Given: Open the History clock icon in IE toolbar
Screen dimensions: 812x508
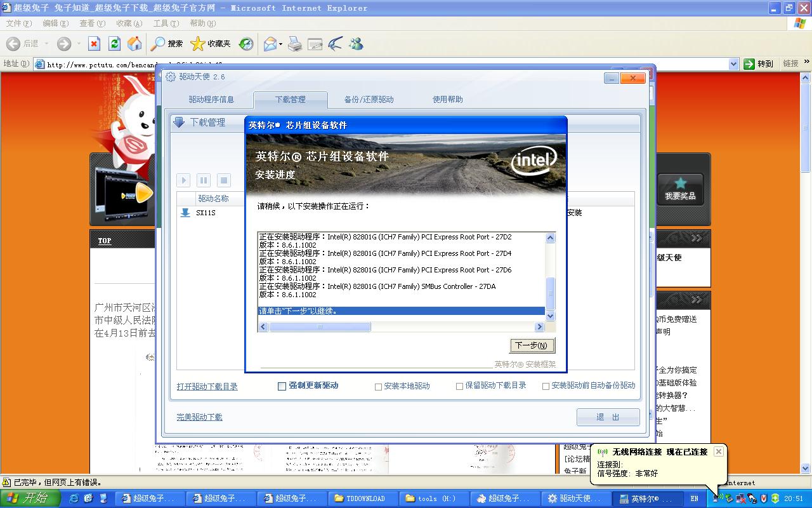Looking at the screenshot, I should tap(246, 44).
